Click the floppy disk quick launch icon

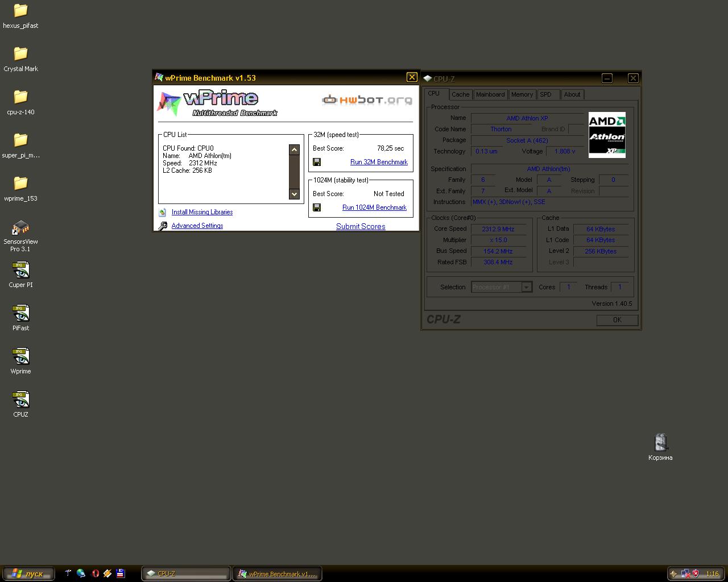(121, 573)
